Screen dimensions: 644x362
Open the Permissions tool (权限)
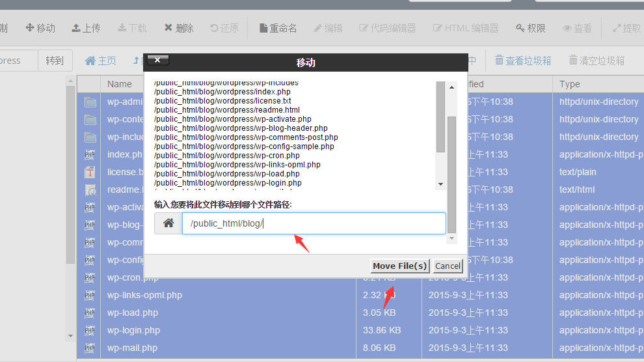coord(531,28)
